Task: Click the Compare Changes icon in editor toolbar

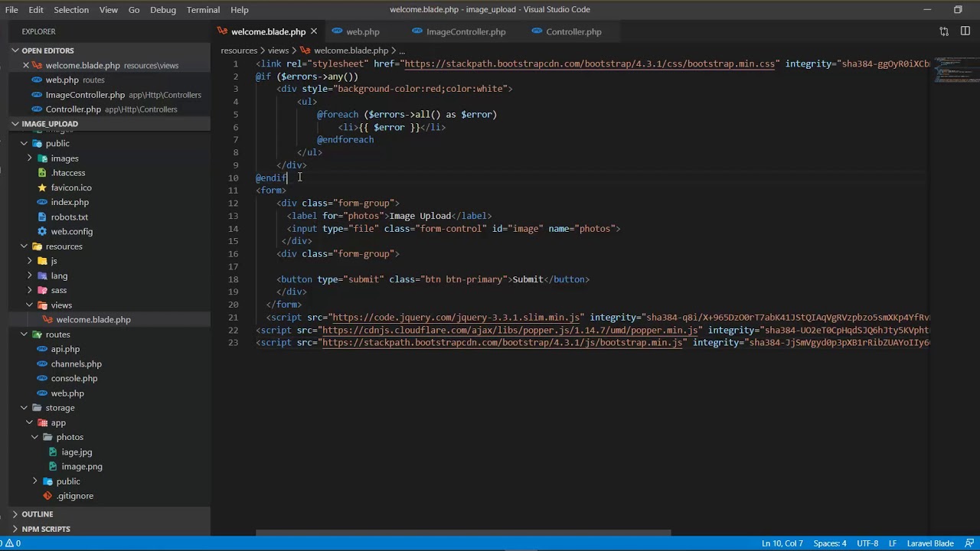Action: point(944,31)
